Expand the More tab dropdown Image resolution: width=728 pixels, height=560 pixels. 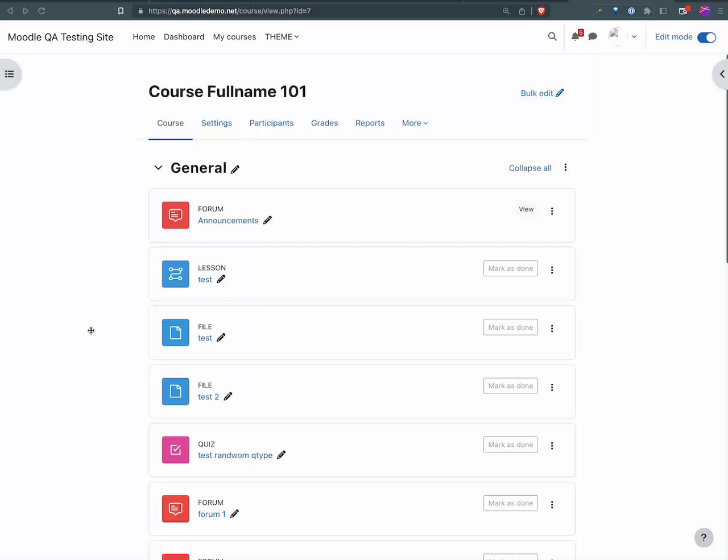415,123
